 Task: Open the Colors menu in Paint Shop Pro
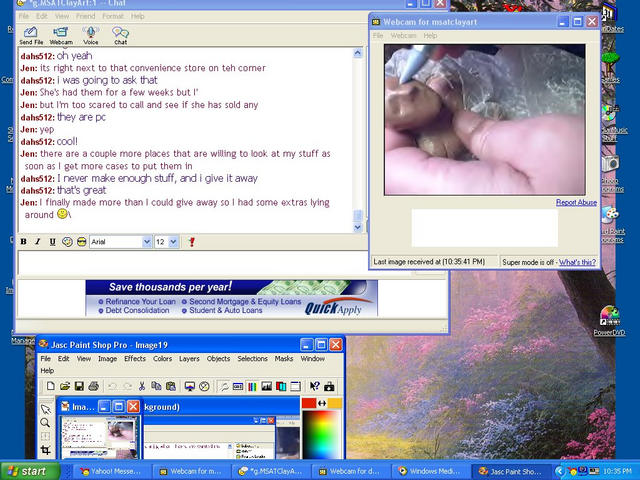click(x=162, y=359)
